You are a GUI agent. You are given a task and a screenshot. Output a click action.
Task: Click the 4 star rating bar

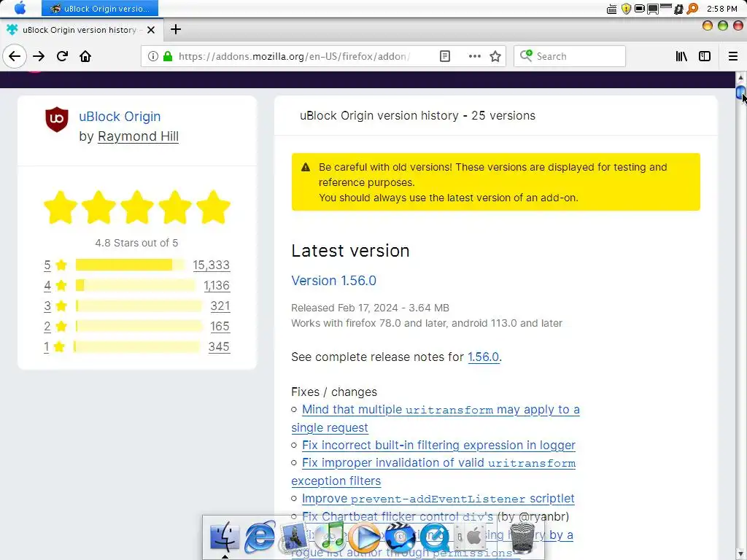[135, 285]
